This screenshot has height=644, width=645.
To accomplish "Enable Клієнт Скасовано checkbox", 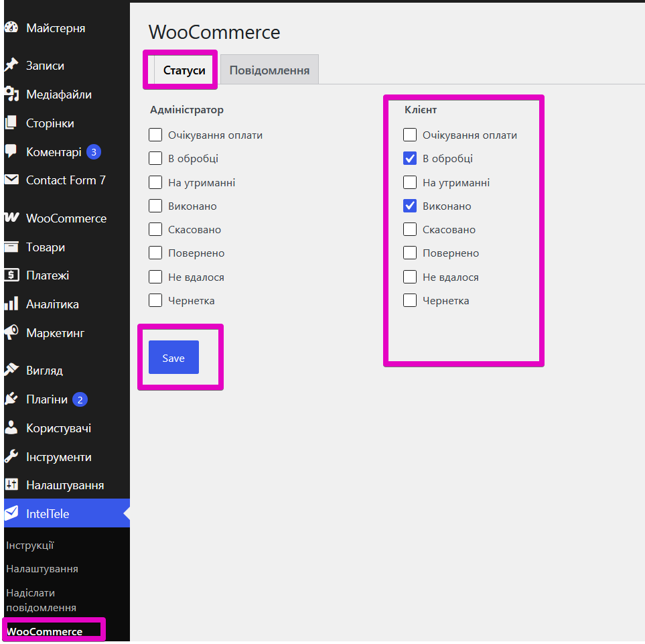I will coord(410,229).
